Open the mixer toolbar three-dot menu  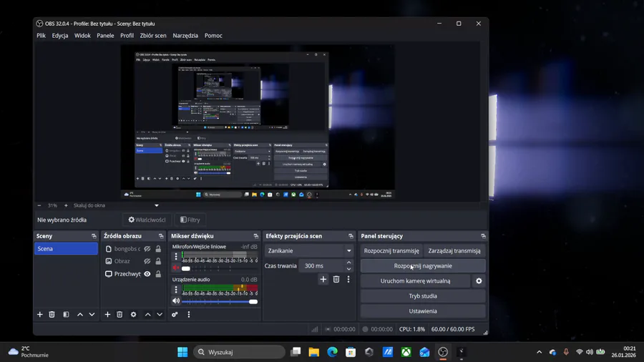click(188, 314)
